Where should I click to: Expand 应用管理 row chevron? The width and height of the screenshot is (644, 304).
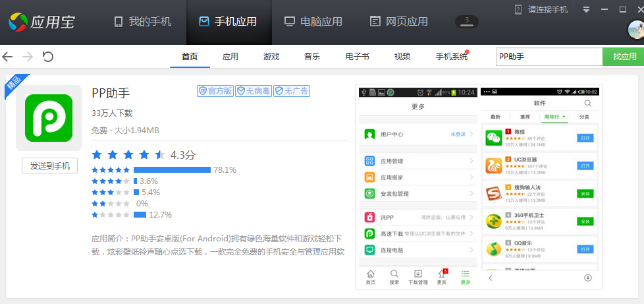[x=471, y=161]
